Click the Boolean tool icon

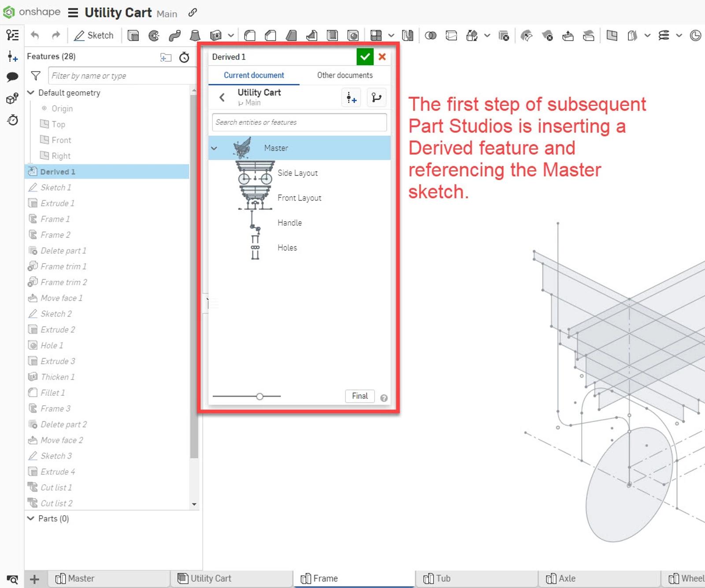(430, 35)
